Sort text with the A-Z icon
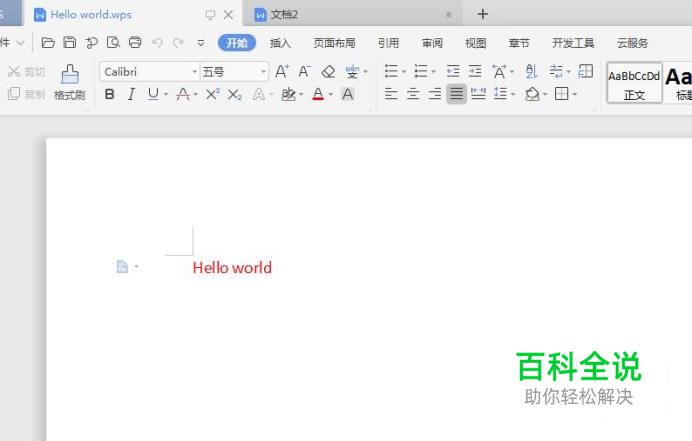The image size is (692, 441). (x=531, y=71)
